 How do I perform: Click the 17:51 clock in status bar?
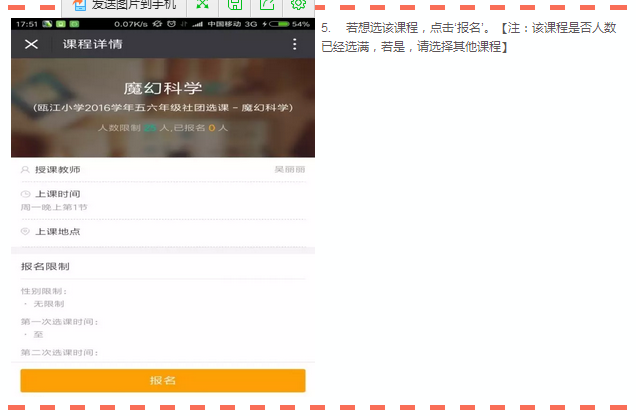coord(27,24)
